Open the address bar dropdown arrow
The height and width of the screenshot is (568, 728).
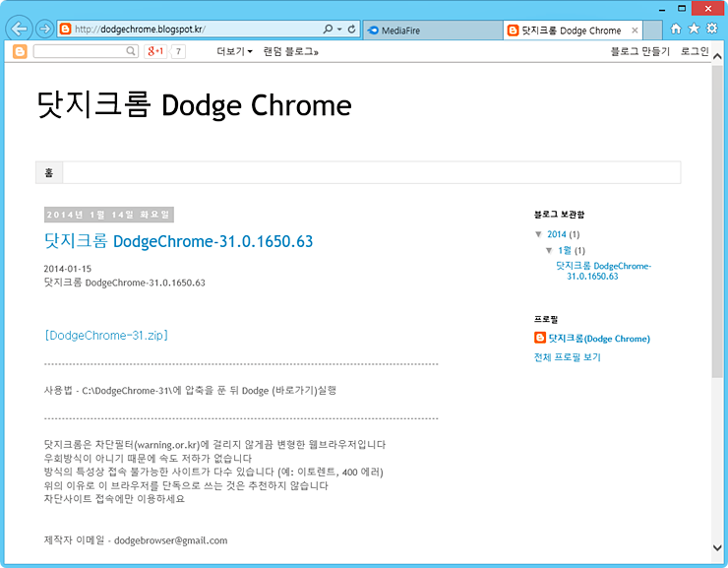click(x=339, y=30)
